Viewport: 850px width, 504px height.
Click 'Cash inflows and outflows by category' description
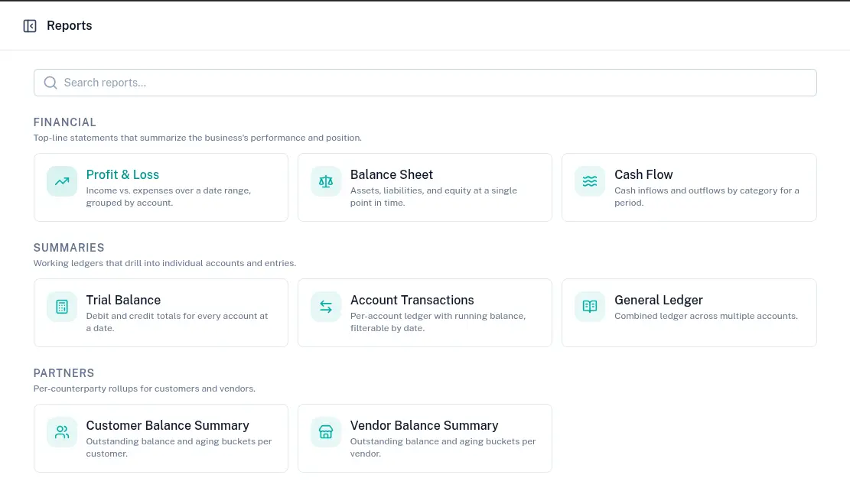tap(707, 197)
